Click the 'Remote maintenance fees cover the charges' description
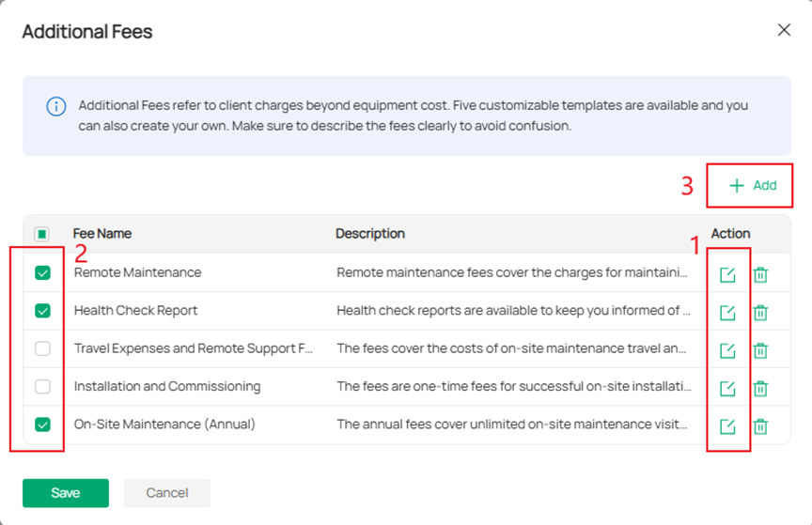The image size is (812, 525). [512, 272]
